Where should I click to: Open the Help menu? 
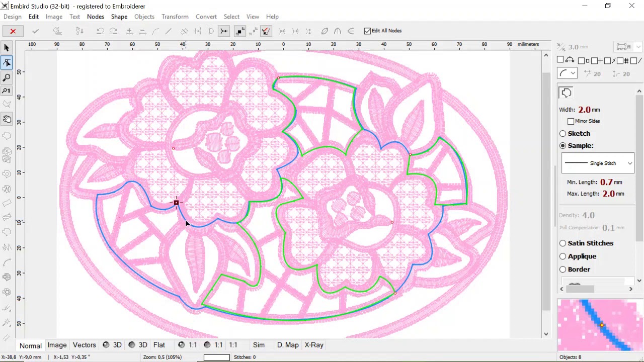[x=272, y=17]
